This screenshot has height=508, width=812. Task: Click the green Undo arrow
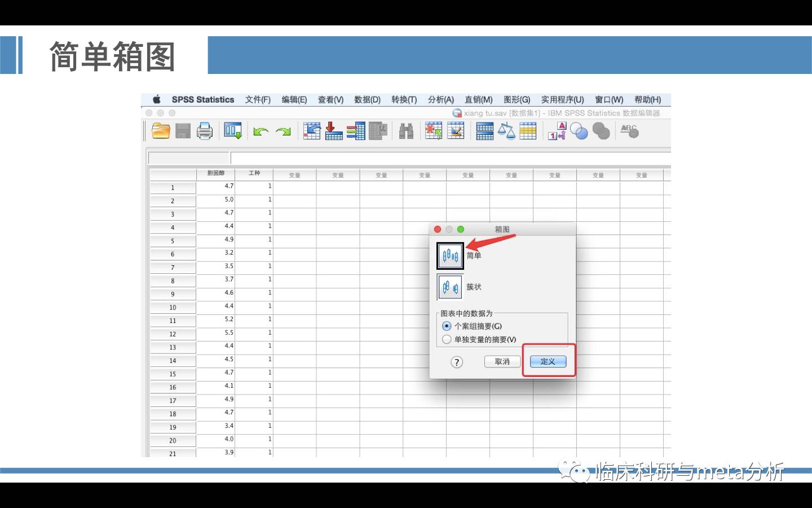point(261,132)
